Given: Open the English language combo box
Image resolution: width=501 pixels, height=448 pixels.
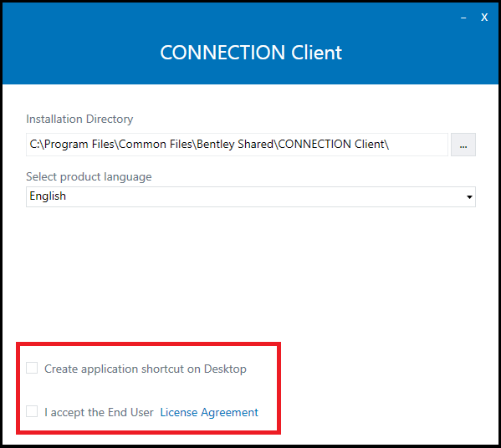Looking at the screenshot, I should click(251, 196).
